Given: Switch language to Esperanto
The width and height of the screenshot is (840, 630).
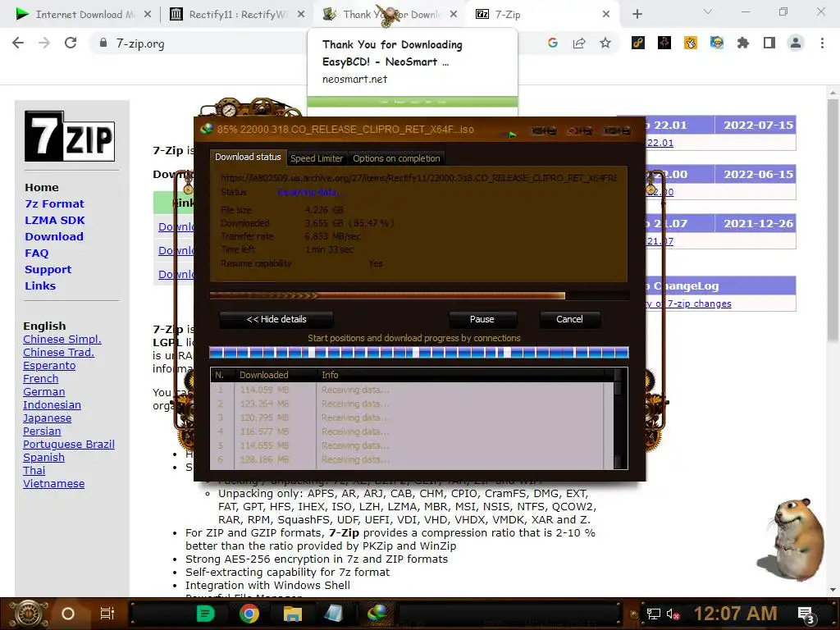Looking at the screenshot, I should click(49, 365).
